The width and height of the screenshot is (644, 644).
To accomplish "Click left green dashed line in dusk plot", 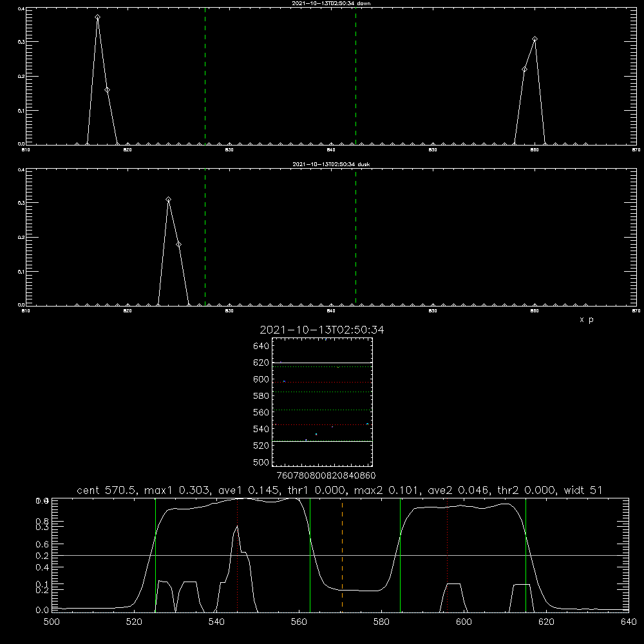I will [x=205, y=237].
